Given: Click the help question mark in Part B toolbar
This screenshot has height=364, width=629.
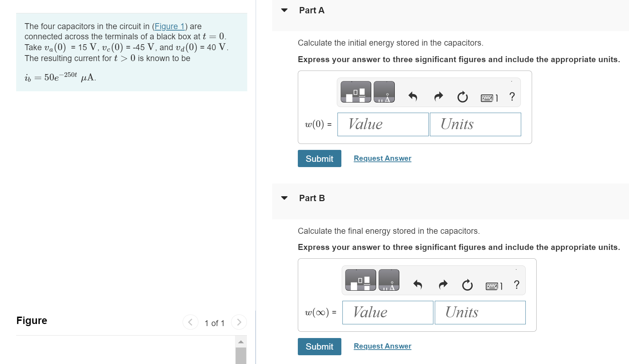Looking at the screenshot, I should [x=516, y=284].
